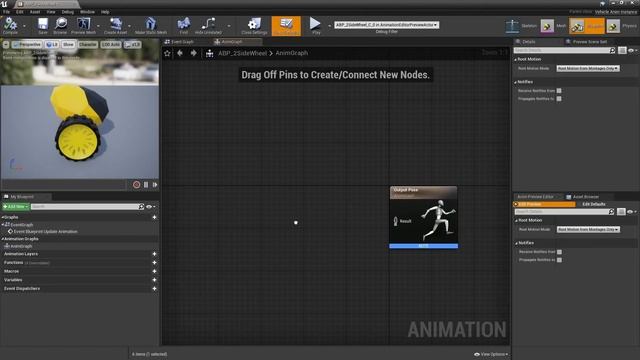Click the favorite star icon in graph bar
Screen dimensions: 640x360
167,53
